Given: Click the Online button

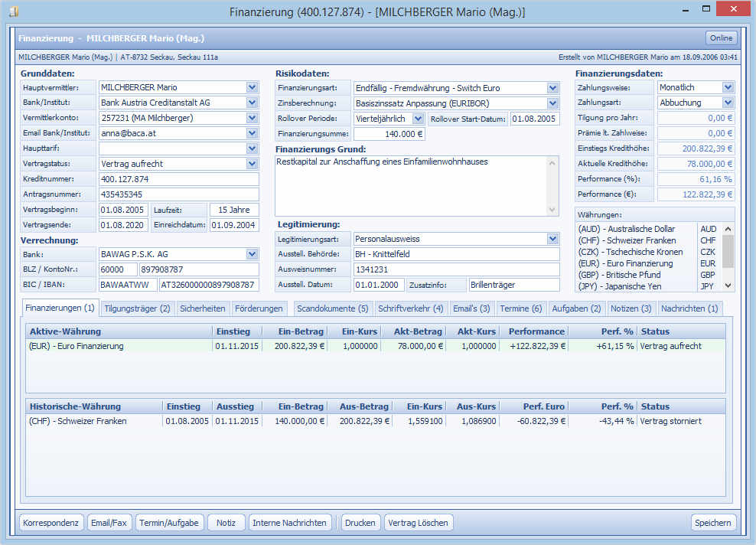Looking at the screenshot, I should 721,38.
